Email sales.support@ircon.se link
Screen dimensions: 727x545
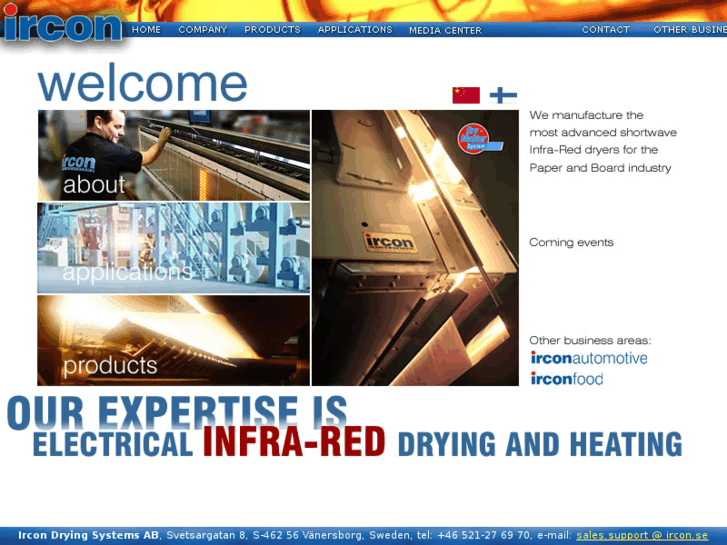tap(642, 535)
